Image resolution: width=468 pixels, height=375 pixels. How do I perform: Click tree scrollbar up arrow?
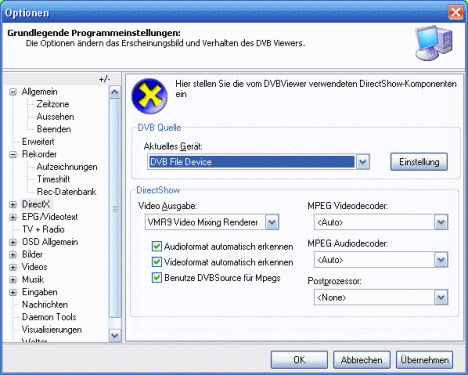click(x=115, y=92)
